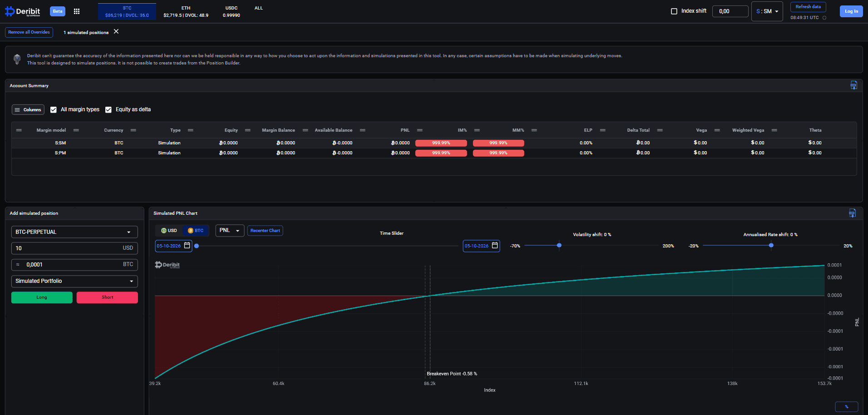
Task: Open start date calendar picker
Action: (x=187, y=246)
